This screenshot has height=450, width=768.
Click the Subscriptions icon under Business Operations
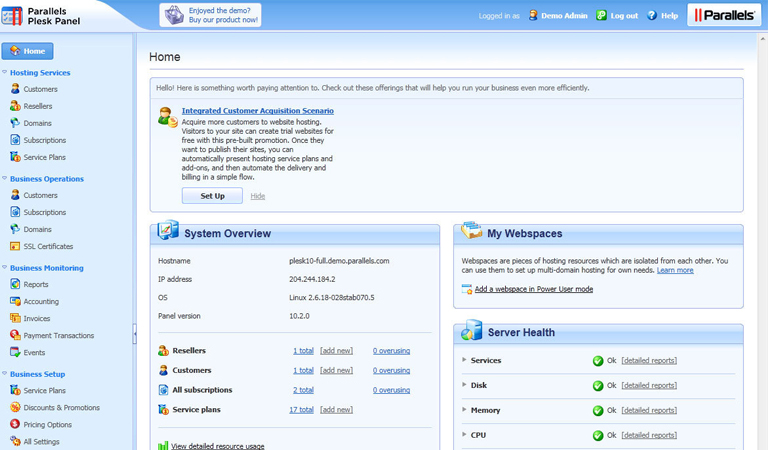(15, 212)
